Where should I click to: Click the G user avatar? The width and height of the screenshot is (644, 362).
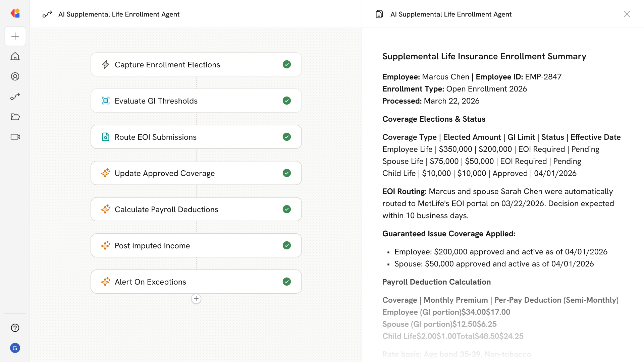(15, 348)
